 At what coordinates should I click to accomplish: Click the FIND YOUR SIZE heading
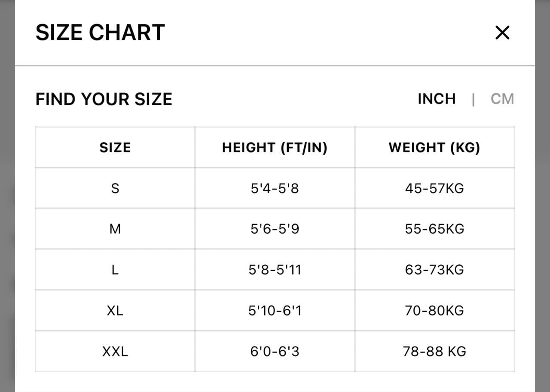pos(104,99)
